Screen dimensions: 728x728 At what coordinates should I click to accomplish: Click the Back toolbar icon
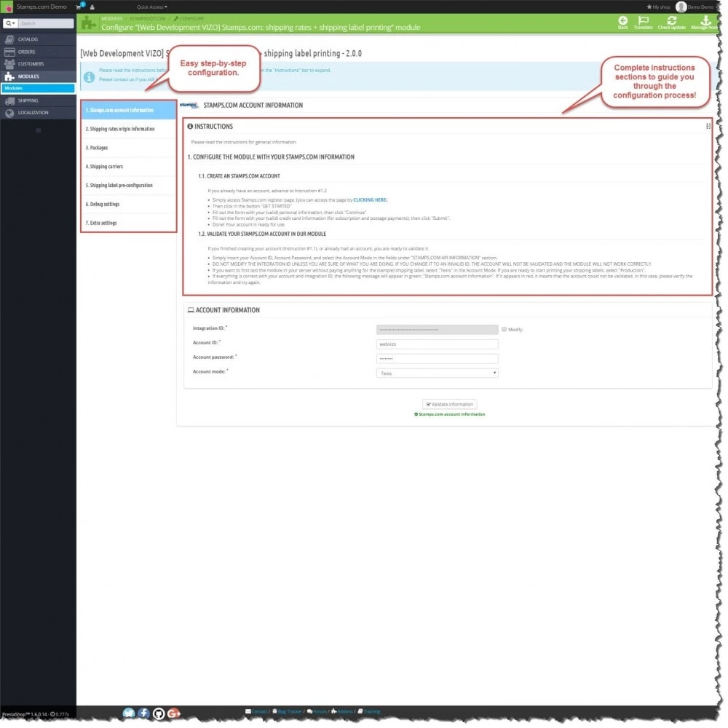(622, 23)
